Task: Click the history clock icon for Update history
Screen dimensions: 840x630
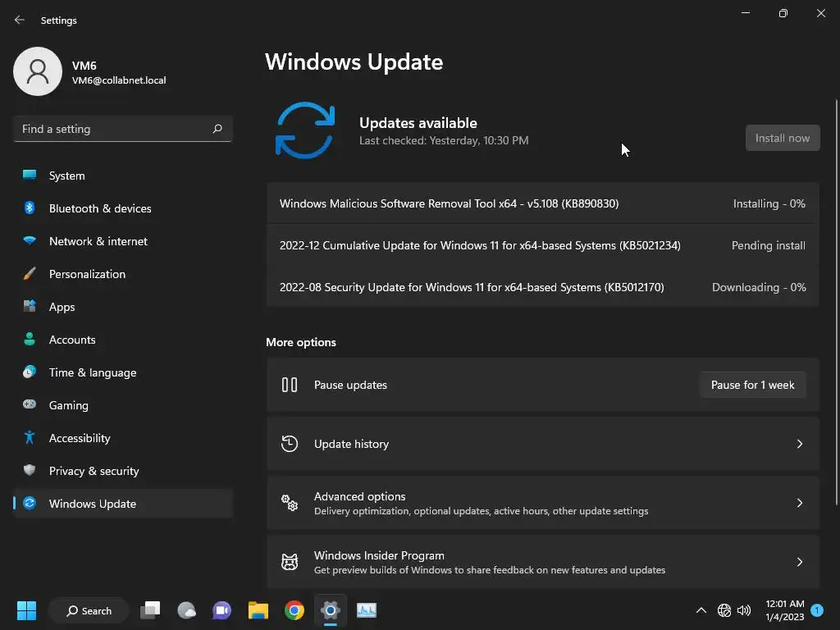Action: tap(290, 444)
